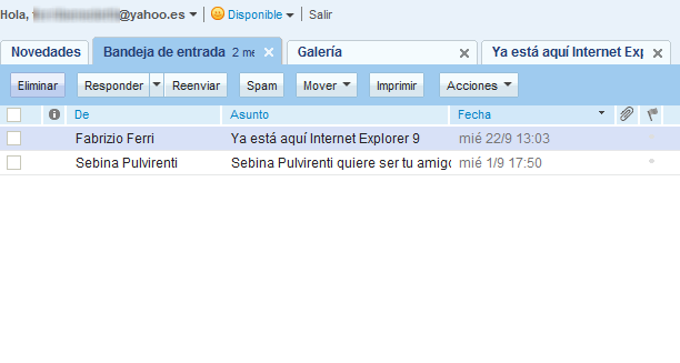Mark as Spam
680x363 pixels.
262,85
